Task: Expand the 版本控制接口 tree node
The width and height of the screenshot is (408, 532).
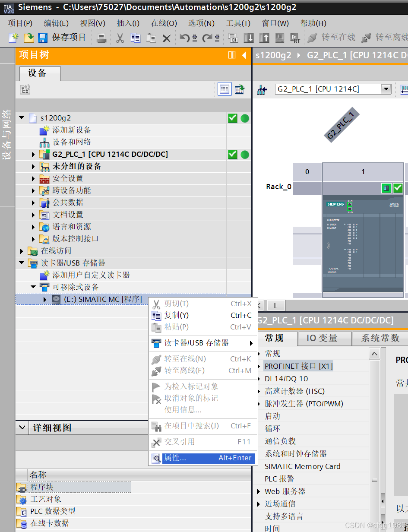Action: [33, 239]
